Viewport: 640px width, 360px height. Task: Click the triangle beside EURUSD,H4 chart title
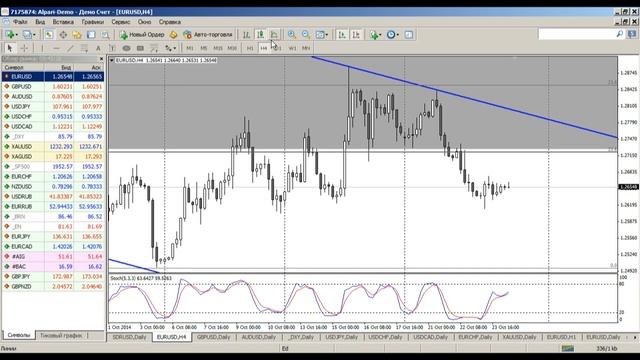(x=111, y=60)
